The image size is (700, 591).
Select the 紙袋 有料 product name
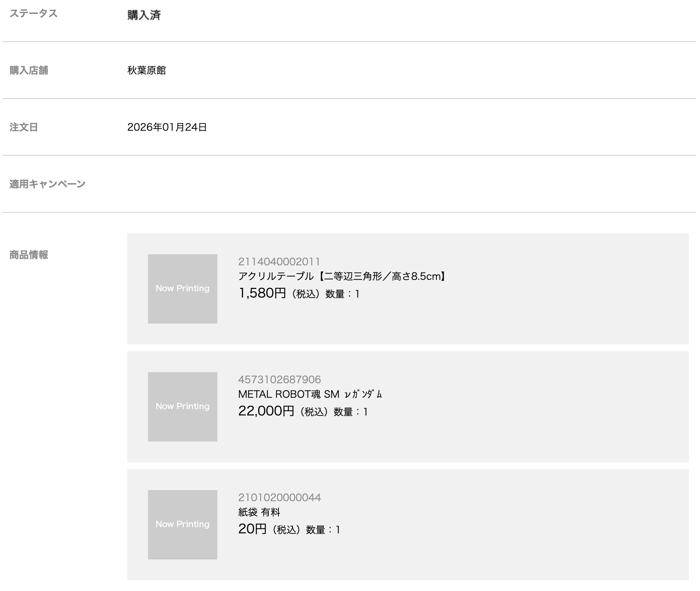click(259, 512)
